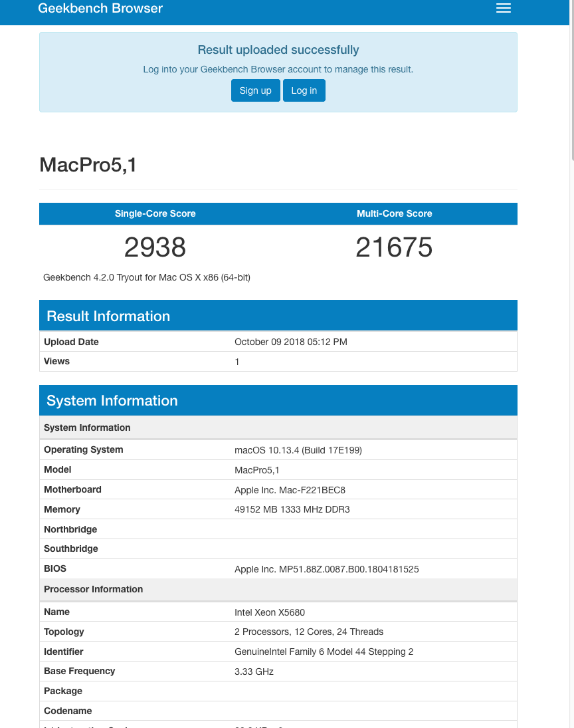Select the motherboard value Apple Inc. Mac-F221BEC8
574x728 pixels.
coord(290,490)
